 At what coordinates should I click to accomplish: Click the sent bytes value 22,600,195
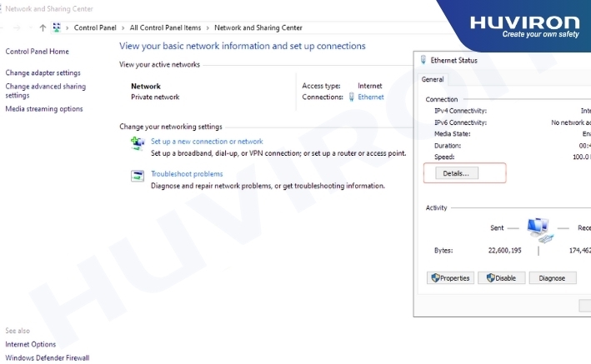click(x=505, y=250)
